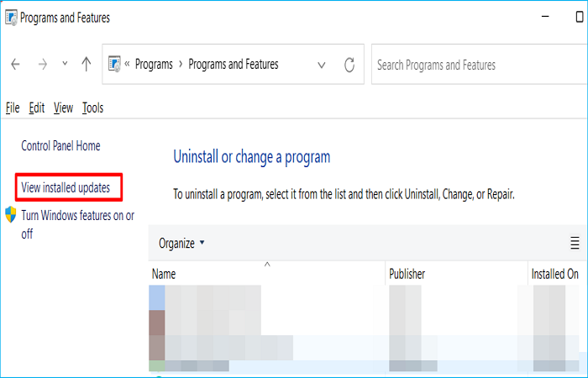Click the window title bar app icon
Image resolution: width=588 pixels, height=378 pixels.
pyautogui.click(x=11, y=18)
